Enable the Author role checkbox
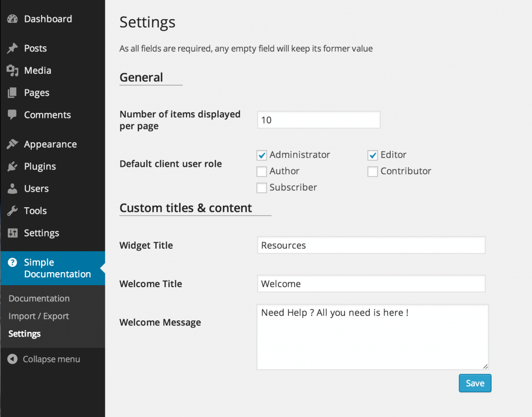 pyautogui.click(x=262, y=171)
